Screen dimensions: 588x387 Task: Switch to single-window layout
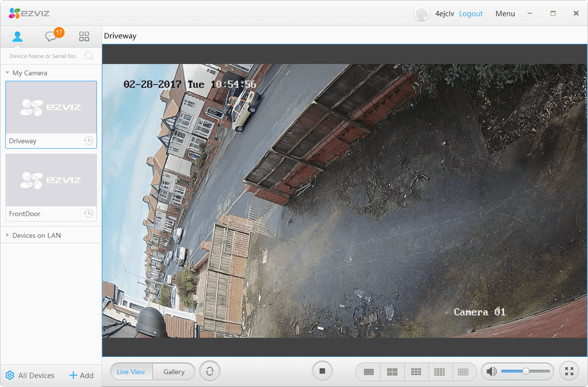point(368,372)
